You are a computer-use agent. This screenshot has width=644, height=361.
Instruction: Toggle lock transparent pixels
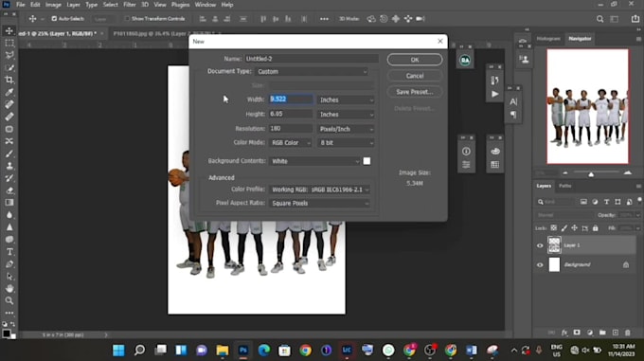tap(554, 228)
